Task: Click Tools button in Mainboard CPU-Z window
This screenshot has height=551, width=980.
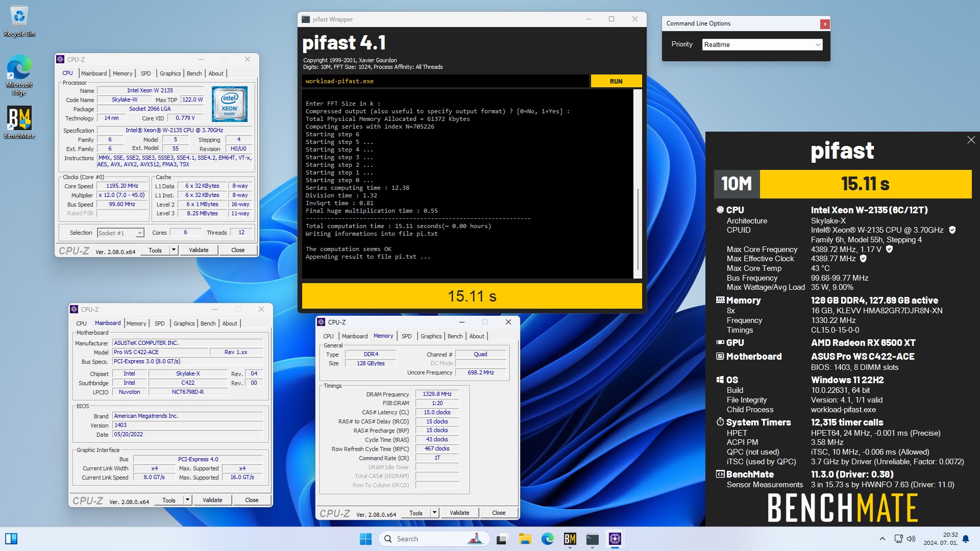Action: click(169, 500)
